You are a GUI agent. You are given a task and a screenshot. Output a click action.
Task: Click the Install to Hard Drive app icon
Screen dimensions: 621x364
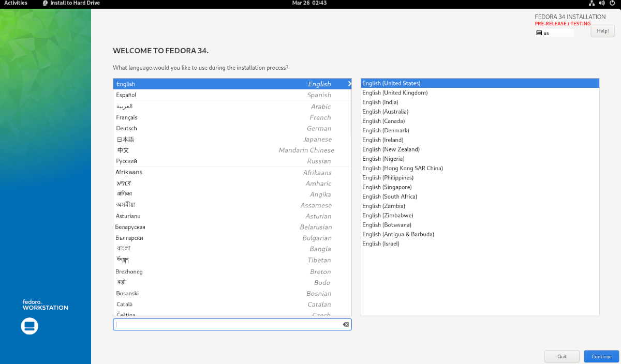[x=46, y=3]
